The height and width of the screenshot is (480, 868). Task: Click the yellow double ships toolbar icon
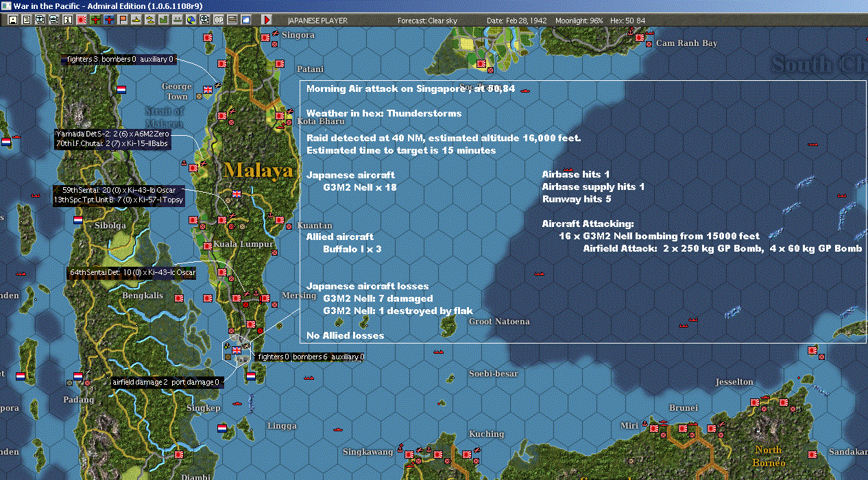tap(149, 20)
